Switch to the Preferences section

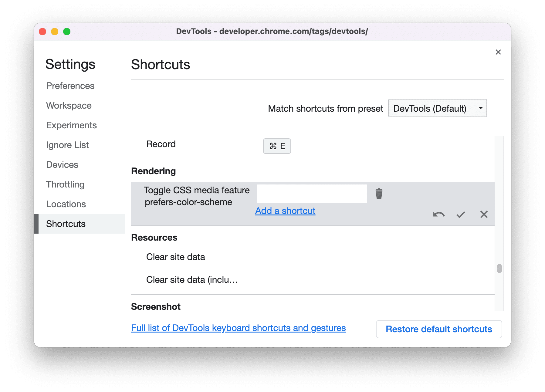[x=70, y=86]
